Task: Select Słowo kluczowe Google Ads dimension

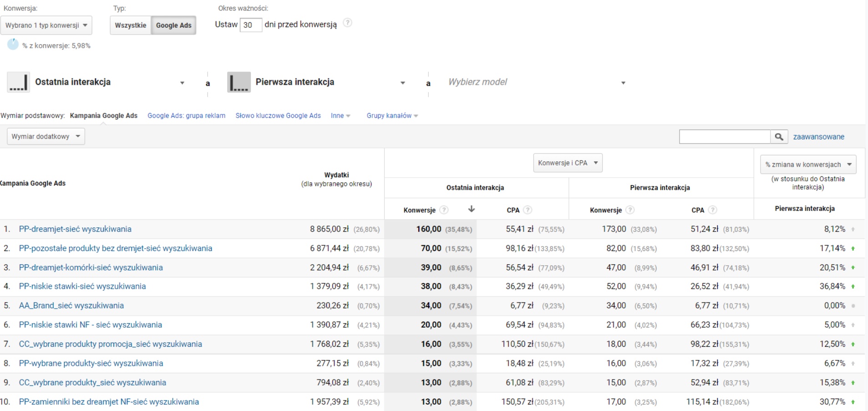Action: 278,116
